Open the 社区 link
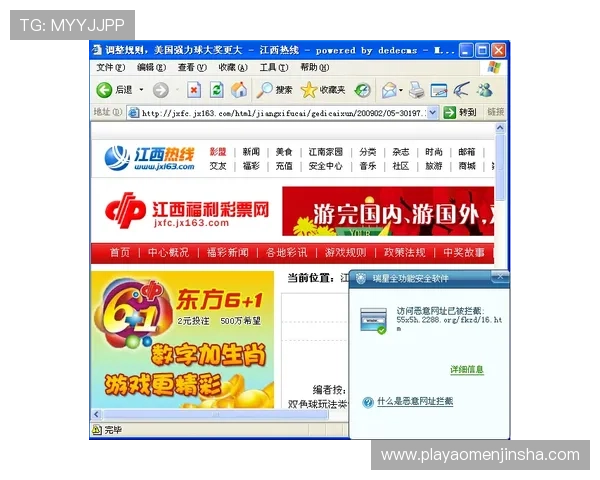Screen dimensions: 600x480 pos(401,166)
